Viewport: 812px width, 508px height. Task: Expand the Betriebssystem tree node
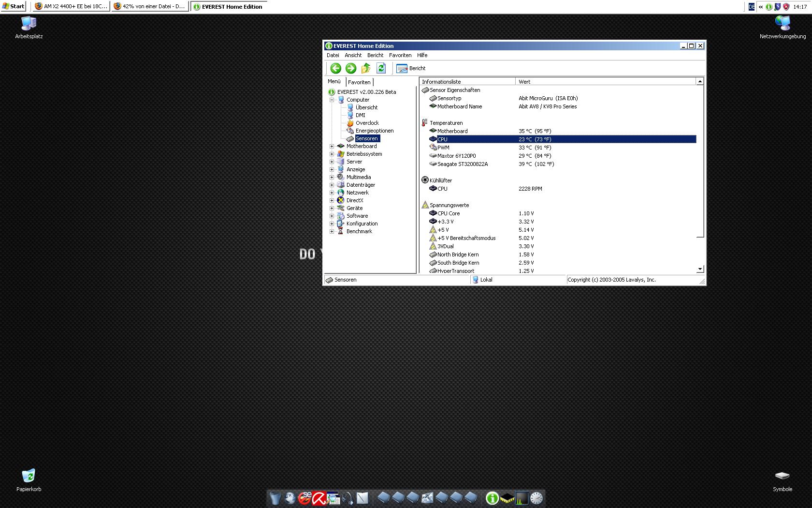tap(332, 154)
